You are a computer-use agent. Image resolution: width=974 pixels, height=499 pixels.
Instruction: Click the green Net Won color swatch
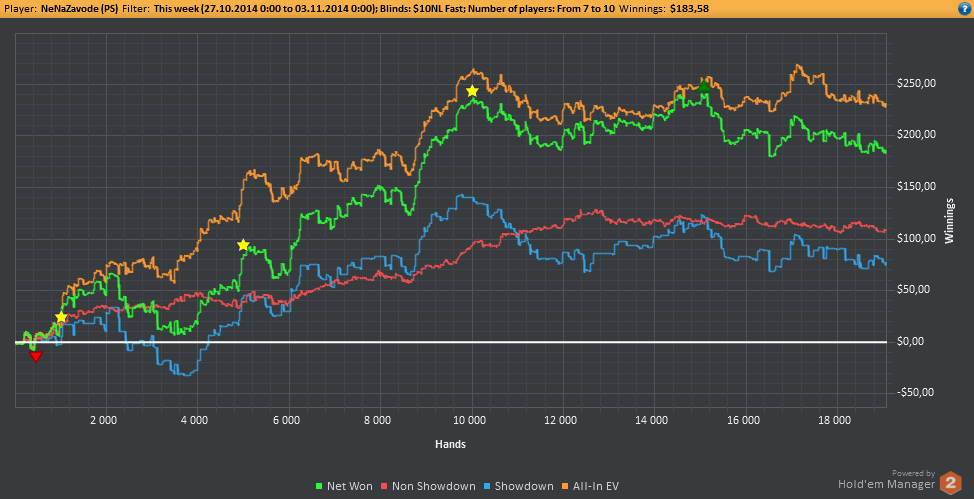coord(320,487)
